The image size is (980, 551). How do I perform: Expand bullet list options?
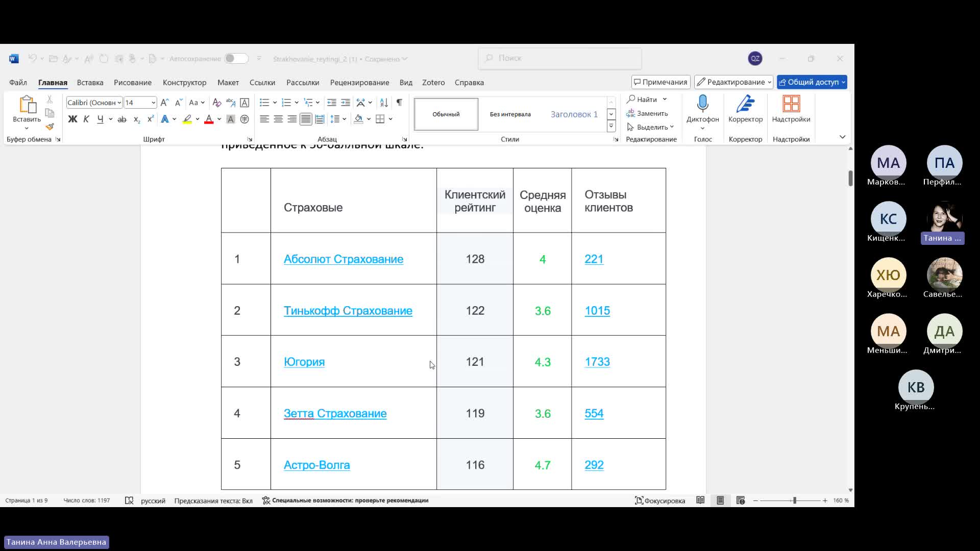click(275, 103)
